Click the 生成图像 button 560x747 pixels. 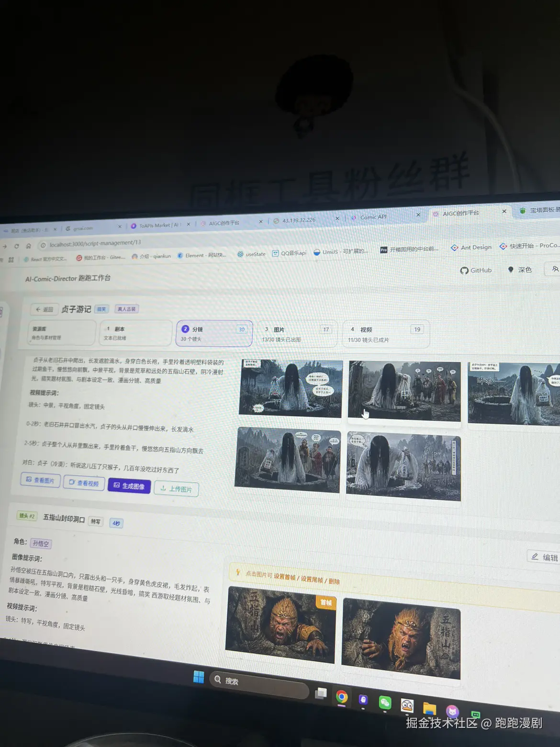(129, 486)
